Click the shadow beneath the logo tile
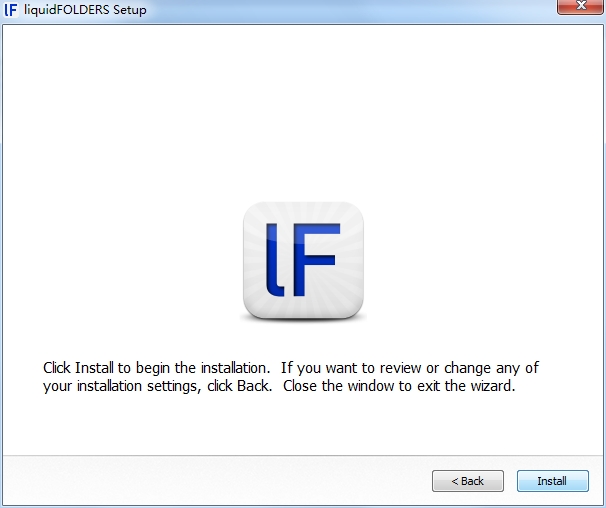The height and width of the screenshot is (508, 606). tap(303, 319)
